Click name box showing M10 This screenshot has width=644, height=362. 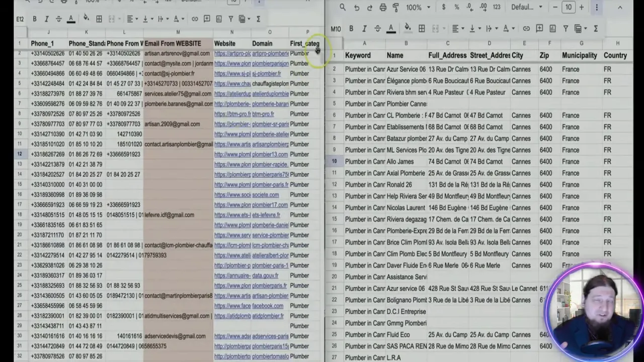[336, 29]
